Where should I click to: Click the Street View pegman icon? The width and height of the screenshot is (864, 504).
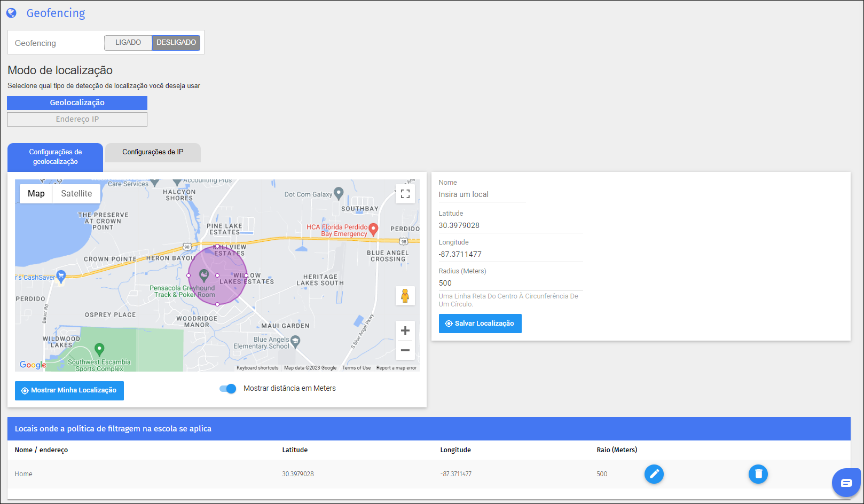[x=405, y=296]
